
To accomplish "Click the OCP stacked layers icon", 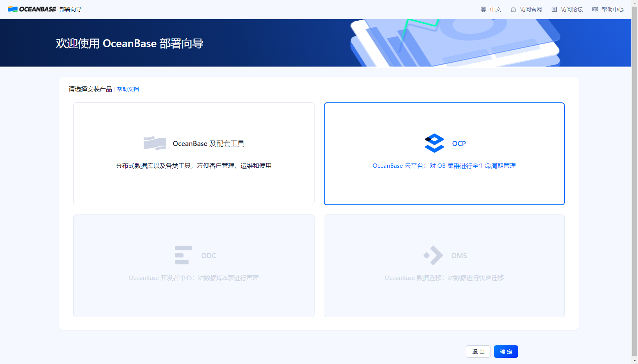I will pos(434,143).
